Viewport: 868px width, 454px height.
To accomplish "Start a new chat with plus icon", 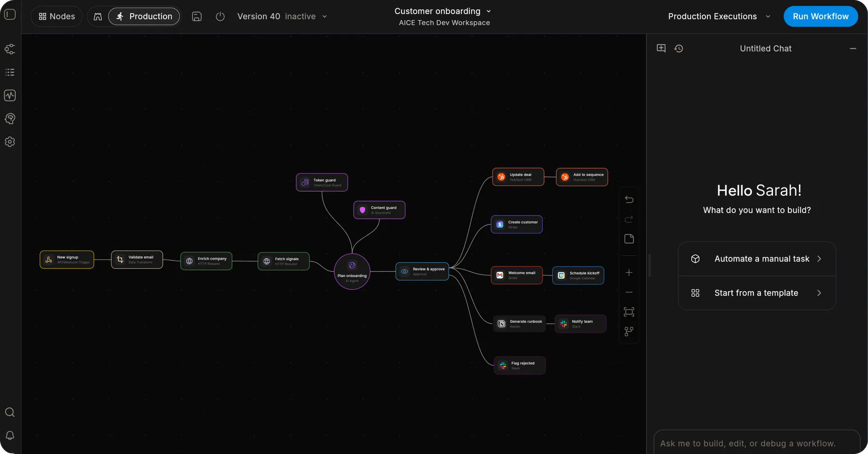I will (x=661, y=48).
